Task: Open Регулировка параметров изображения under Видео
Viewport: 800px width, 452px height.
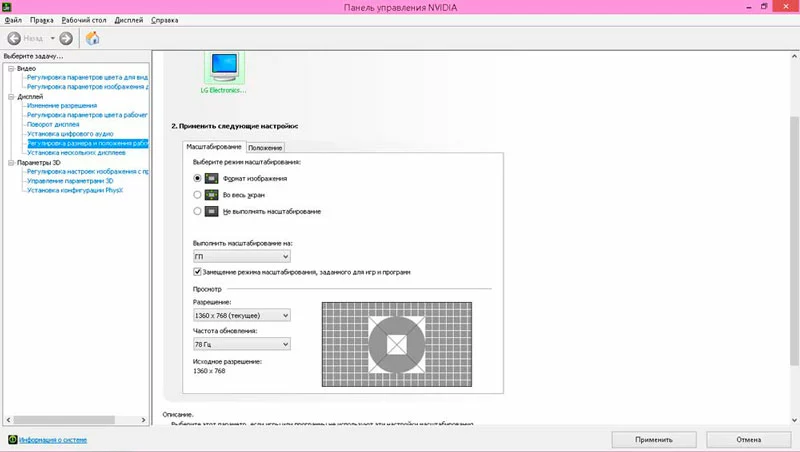Action: (87, 87)
